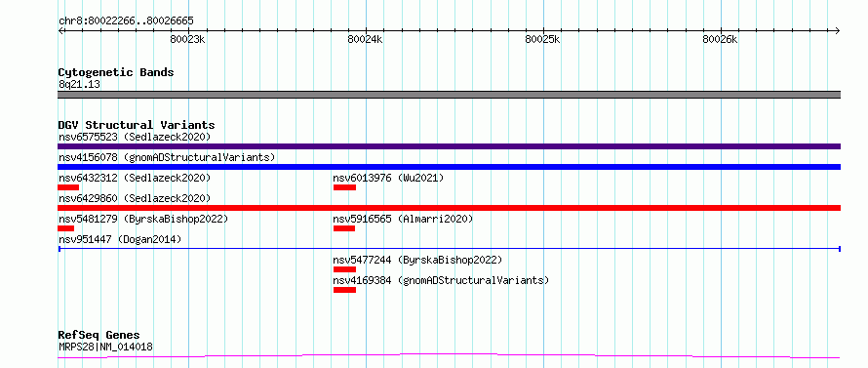Click the 80025k ruler tick label
This screenshot has height=368, width=868.
tap(543, 39)
